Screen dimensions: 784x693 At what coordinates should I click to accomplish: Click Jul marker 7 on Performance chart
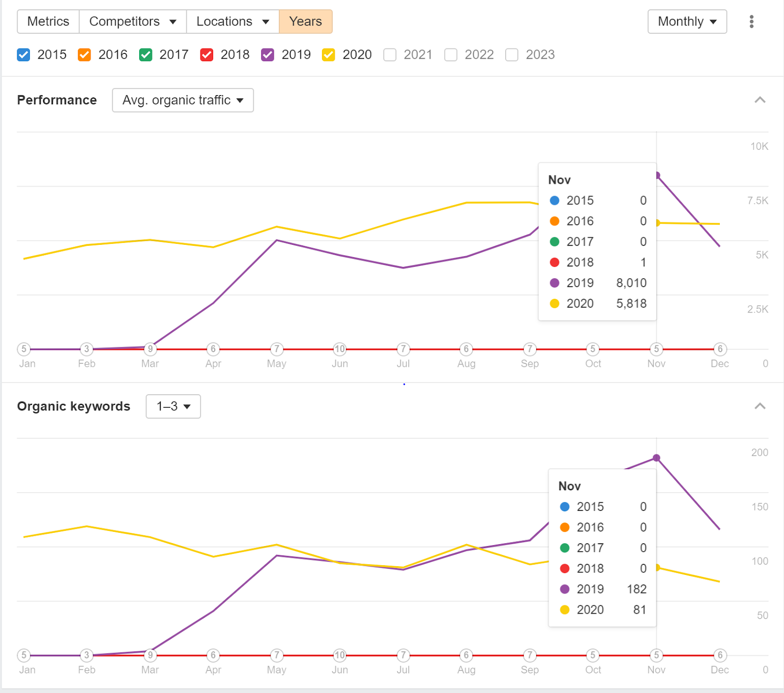[x=403, y=349]
